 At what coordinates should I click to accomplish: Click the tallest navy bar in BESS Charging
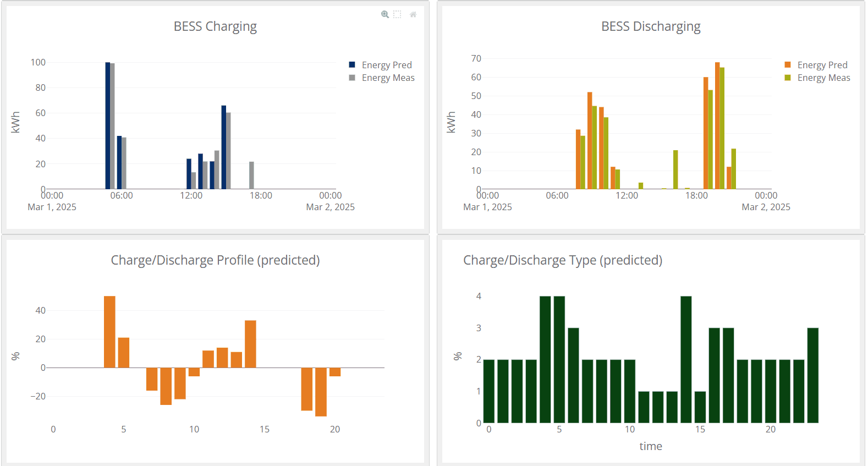[x=108, y=125]
